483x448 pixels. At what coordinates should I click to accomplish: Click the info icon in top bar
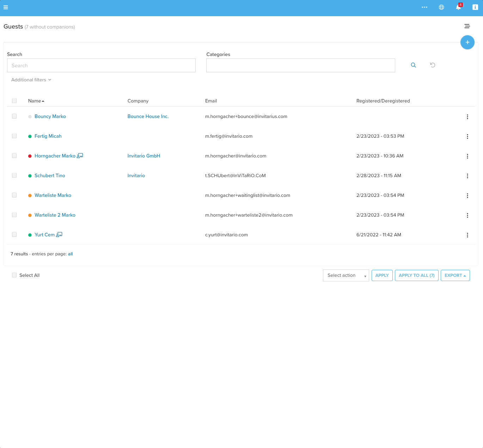tap(475, 7)
